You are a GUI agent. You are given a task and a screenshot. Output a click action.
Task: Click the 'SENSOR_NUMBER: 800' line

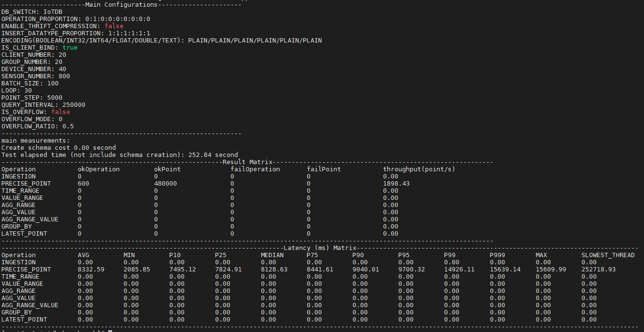36,76
